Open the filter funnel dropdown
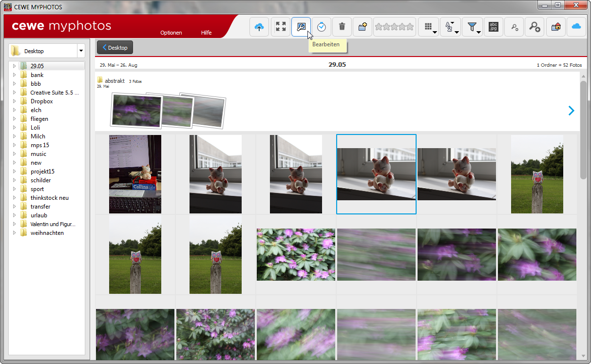Screen dimensions: 591x364 coord(472,27)
